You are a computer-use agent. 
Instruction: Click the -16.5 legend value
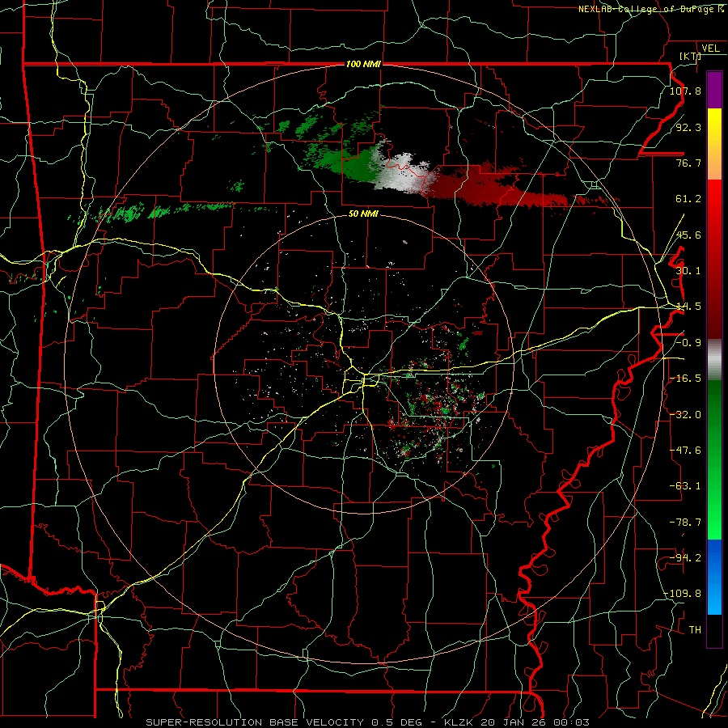point(685,379)
